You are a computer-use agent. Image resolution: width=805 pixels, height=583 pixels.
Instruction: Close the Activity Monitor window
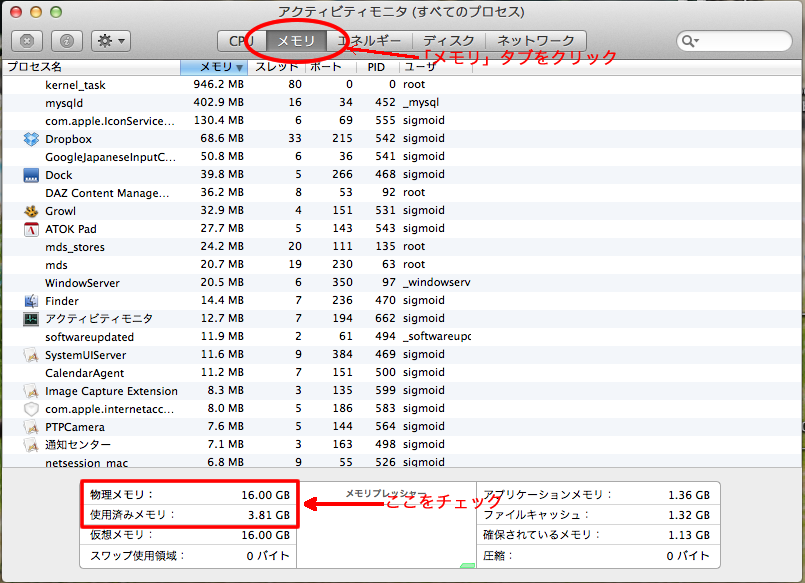16,12
